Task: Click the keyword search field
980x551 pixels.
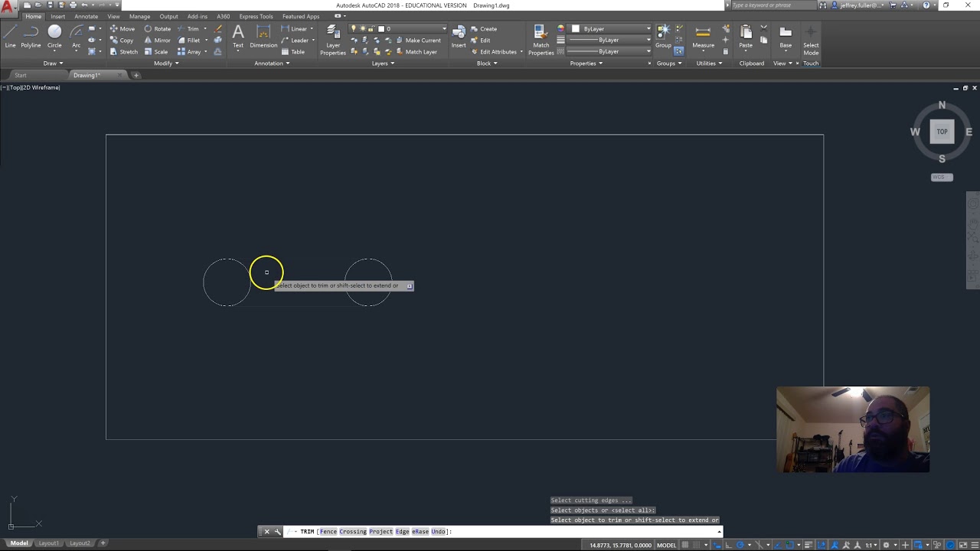Action: click(x=773, y=5)
